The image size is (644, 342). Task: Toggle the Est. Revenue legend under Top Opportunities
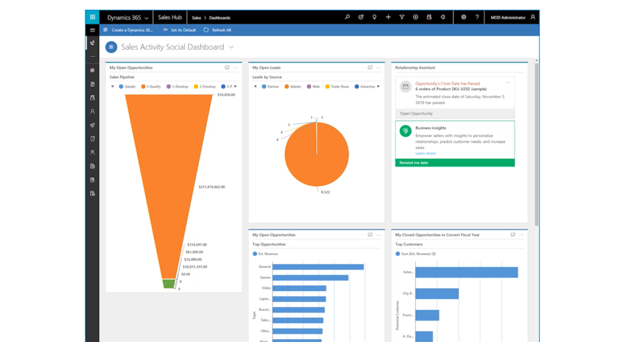266,254
